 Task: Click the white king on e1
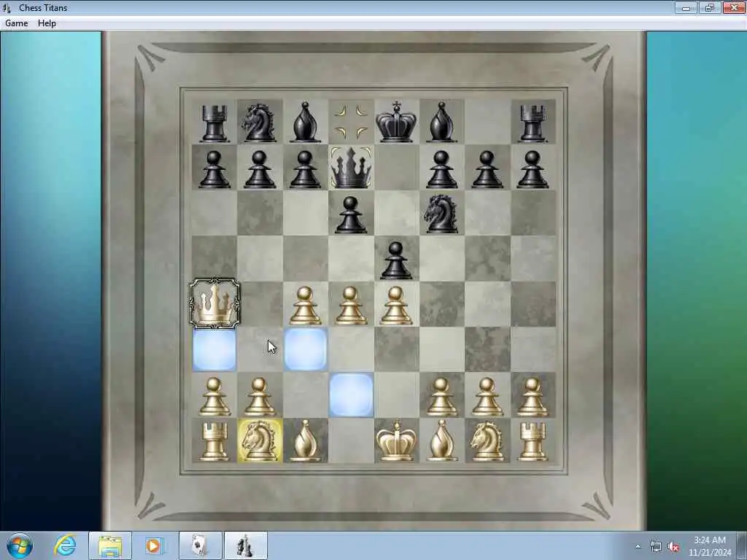click(x=396, y=441)
